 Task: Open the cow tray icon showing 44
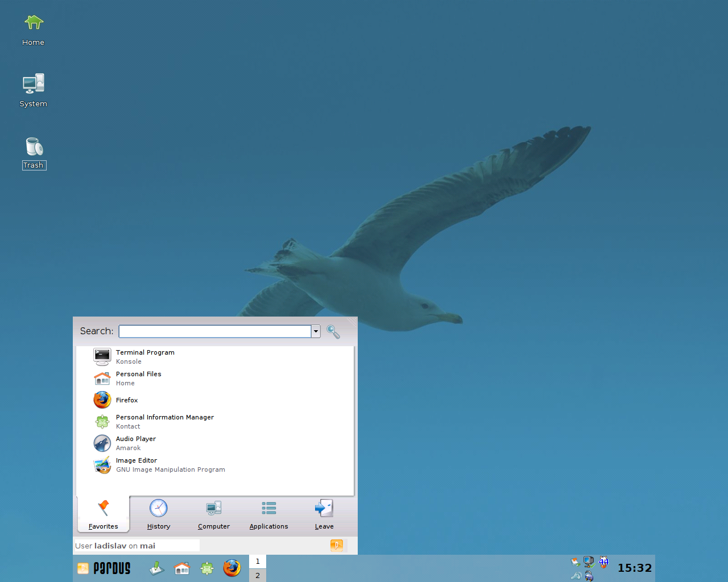(603, 562)
